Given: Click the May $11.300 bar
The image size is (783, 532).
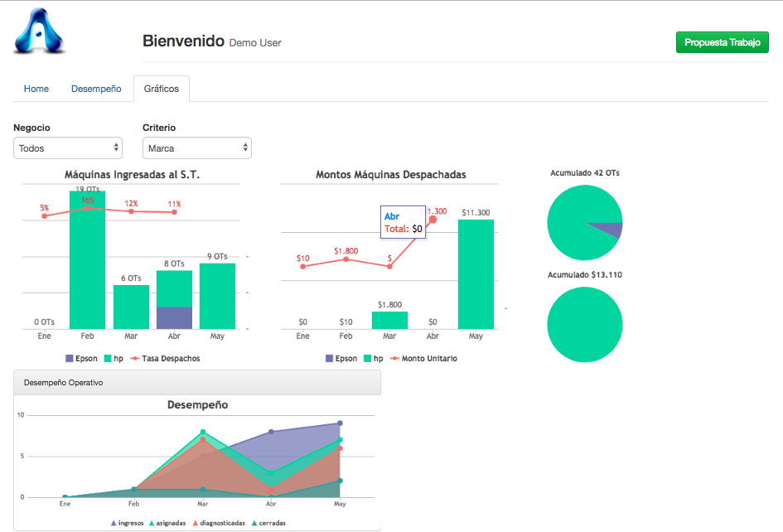Looking at the screenshot, I should tap(476, 274).
